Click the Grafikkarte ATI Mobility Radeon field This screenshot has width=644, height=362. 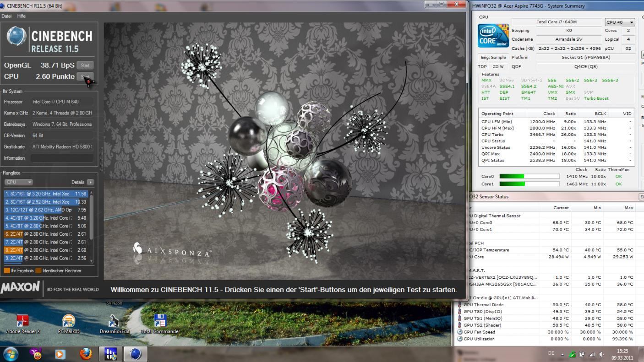(62, 147)
